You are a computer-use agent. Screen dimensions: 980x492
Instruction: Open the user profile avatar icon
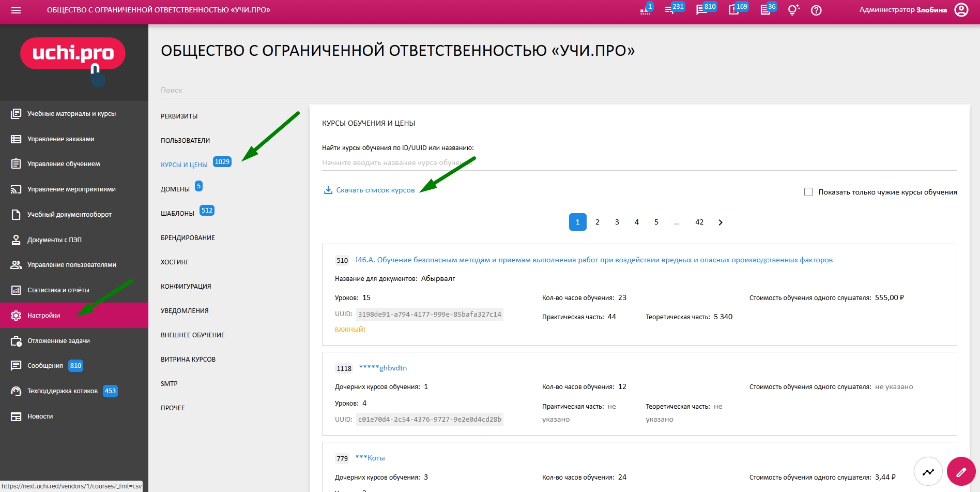pos(961,10)
